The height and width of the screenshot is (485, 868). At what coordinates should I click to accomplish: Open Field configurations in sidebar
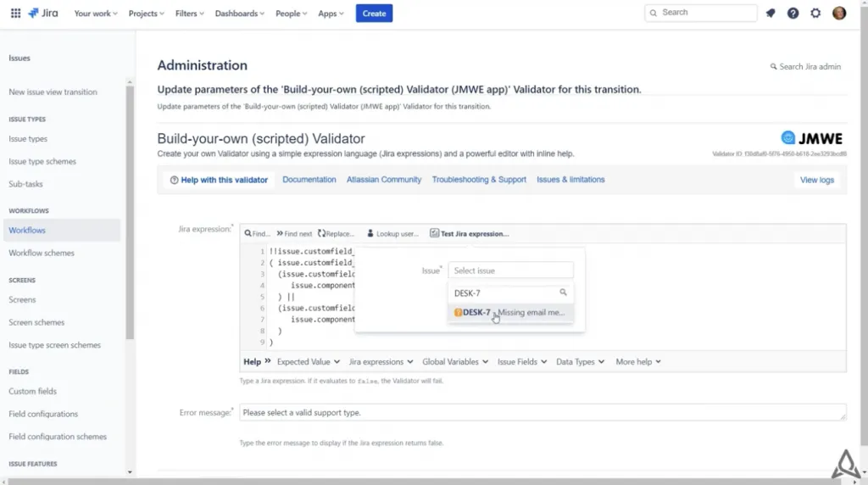tap(43, 414)
